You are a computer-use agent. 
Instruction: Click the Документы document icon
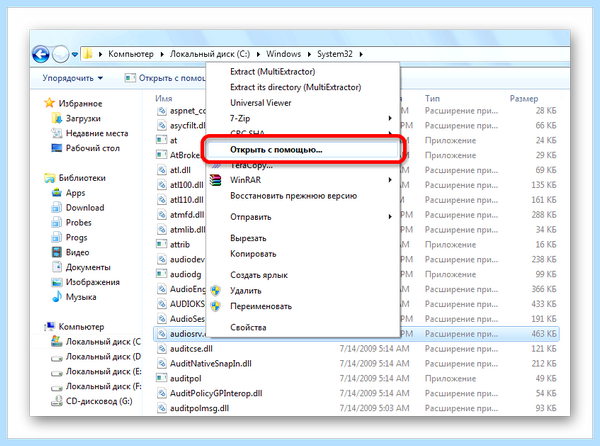pos(57,267)
